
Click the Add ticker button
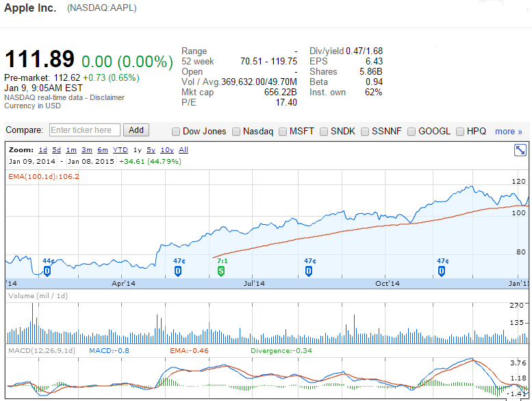[136, 130]
